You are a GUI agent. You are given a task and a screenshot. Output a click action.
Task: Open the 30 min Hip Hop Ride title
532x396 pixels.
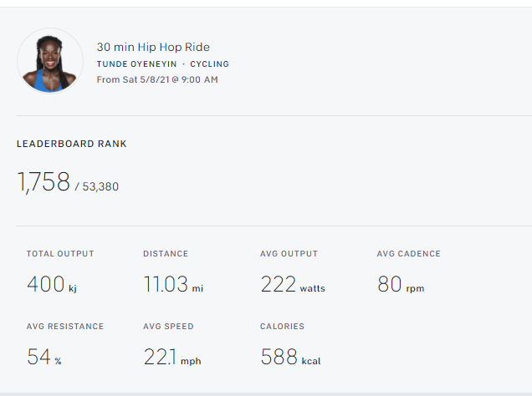click(x=153, y=48)
